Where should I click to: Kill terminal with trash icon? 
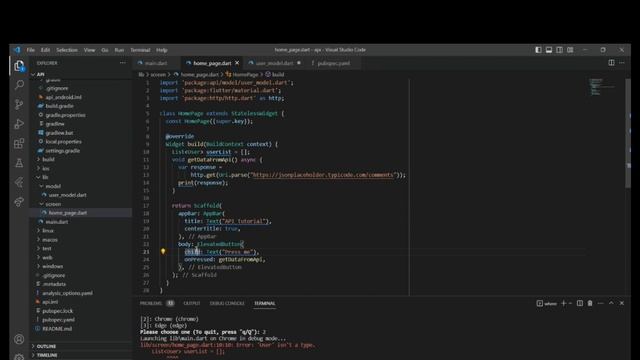pos(590,303)
